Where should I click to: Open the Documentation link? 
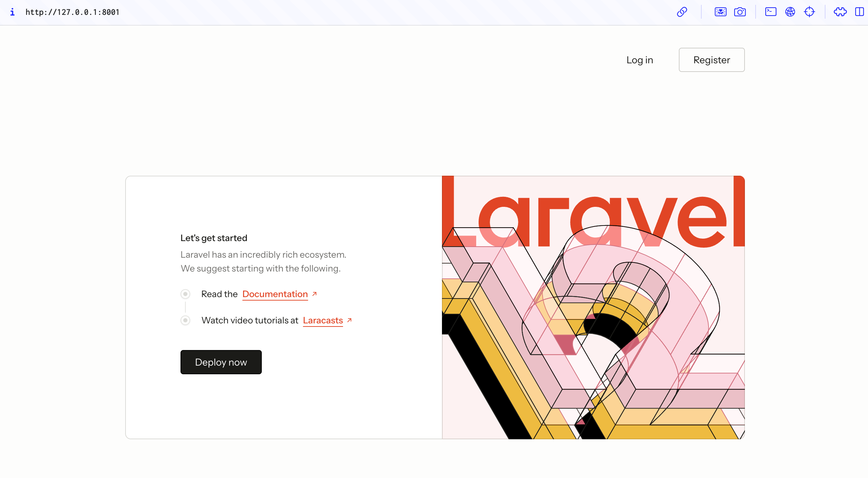tap(275, 294)
